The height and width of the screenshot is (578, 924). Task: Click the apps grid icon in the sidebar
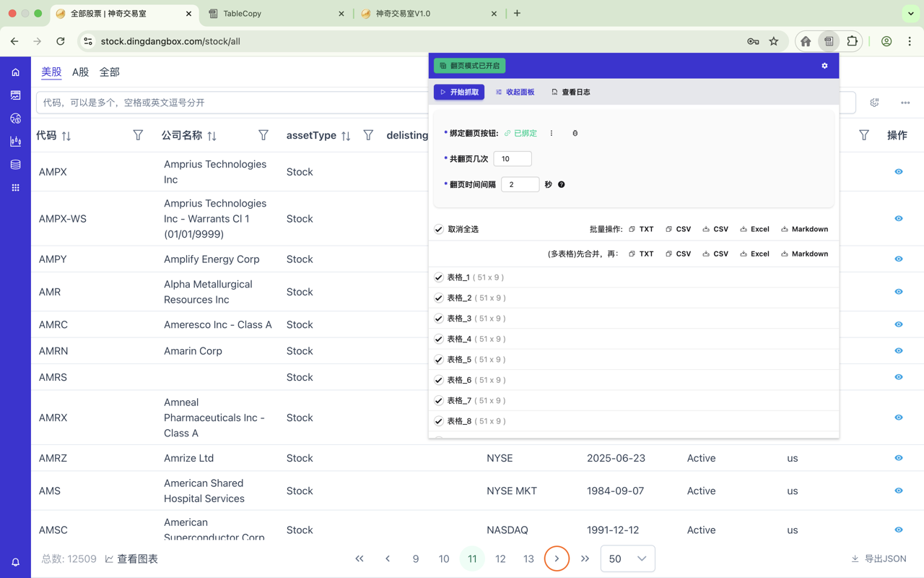pos(16,187)
